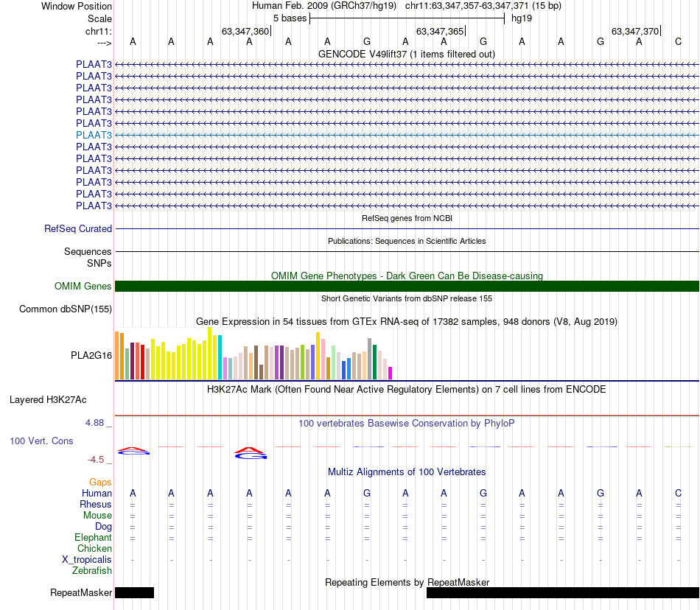The height and width of the screenshot is (610, 700).
Task: Click the long right RepeatMasker block
Action: click(563, 592)
